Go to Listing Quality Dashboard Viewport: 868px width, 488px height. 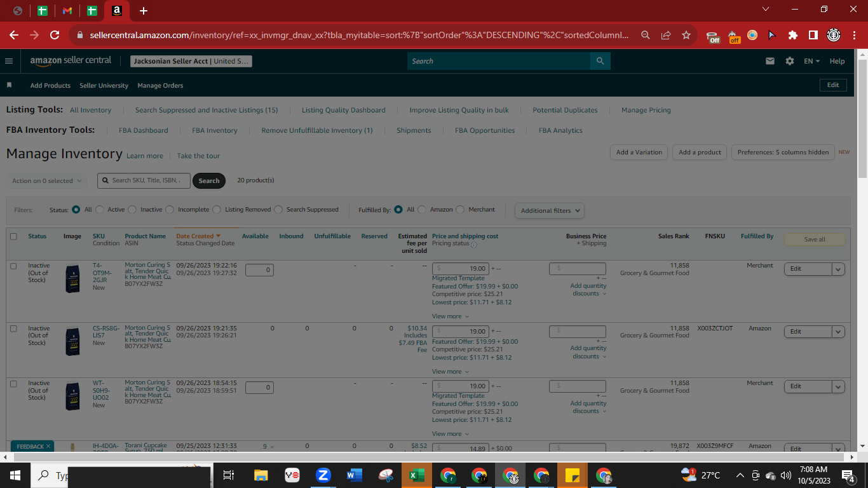(344, 110)
